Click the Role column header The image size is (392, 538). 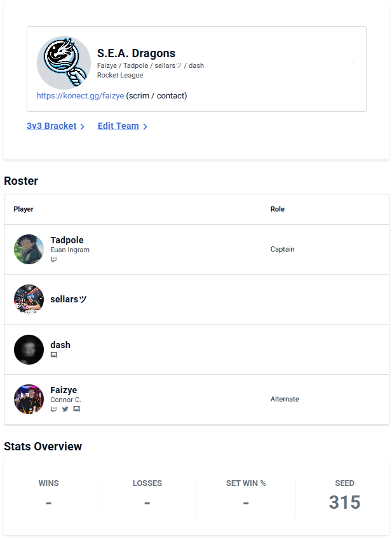(278, 209)
